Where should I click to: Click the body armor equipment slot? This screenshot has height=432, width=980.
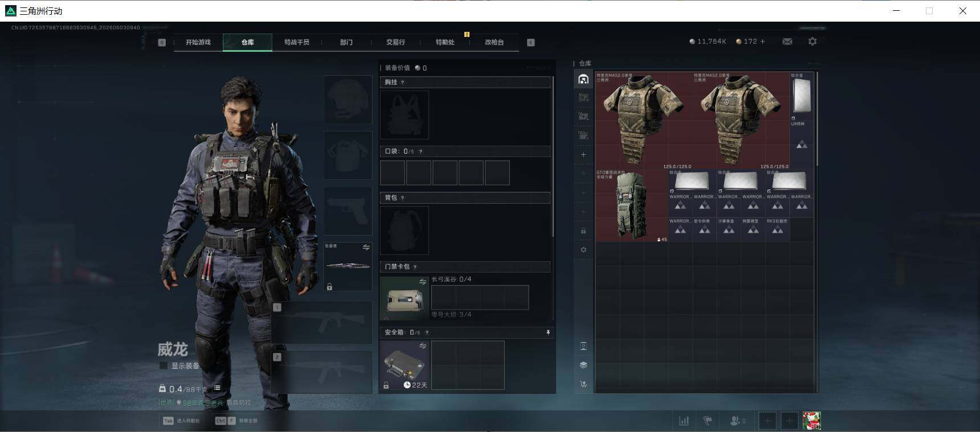click(348, 155)
